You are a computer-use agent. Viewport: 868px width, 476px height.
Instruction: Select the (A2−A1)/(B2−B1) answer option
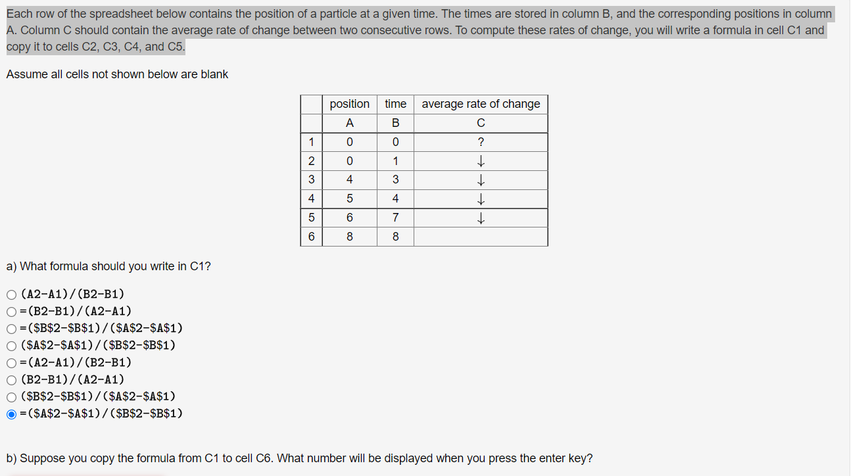pyautogui.click(x=11, y=294)
